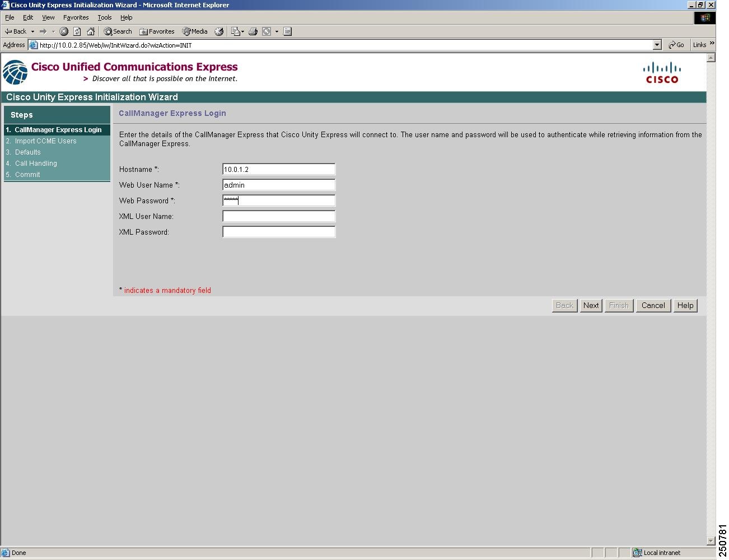
Task: Click the CallManager Express Login heading
Action: tap(172, 113)
